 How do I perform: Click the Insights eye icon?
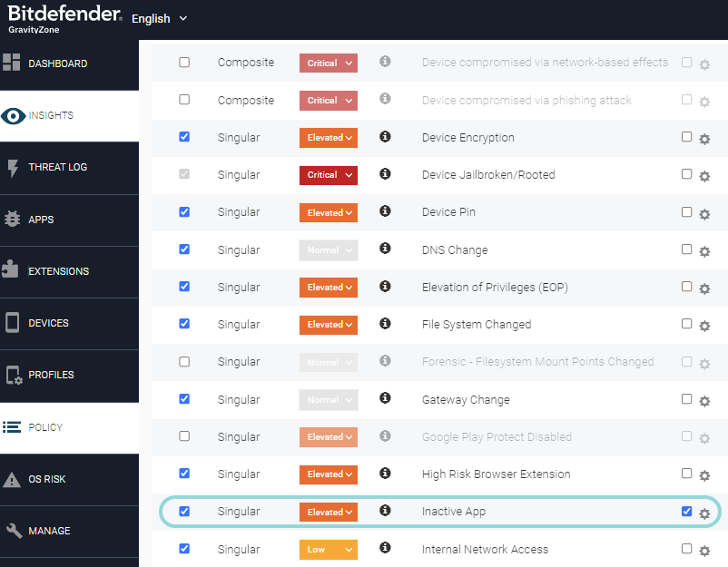(14, 116)
